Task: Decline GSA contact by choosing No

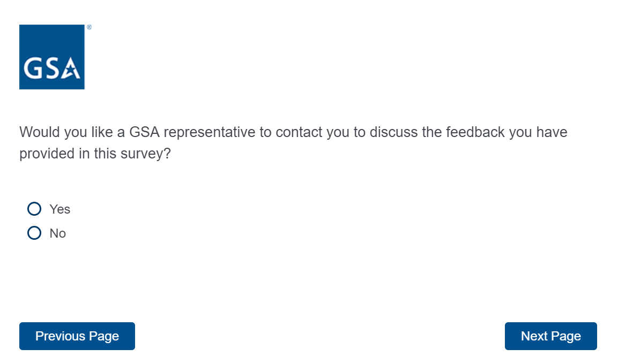Action: click(x=34, y=233)
